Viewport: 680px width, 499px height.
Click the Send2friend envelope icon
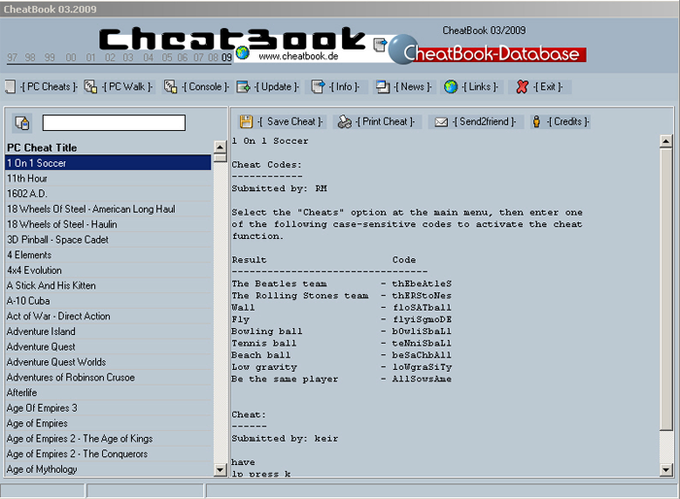tap(441, 122)
